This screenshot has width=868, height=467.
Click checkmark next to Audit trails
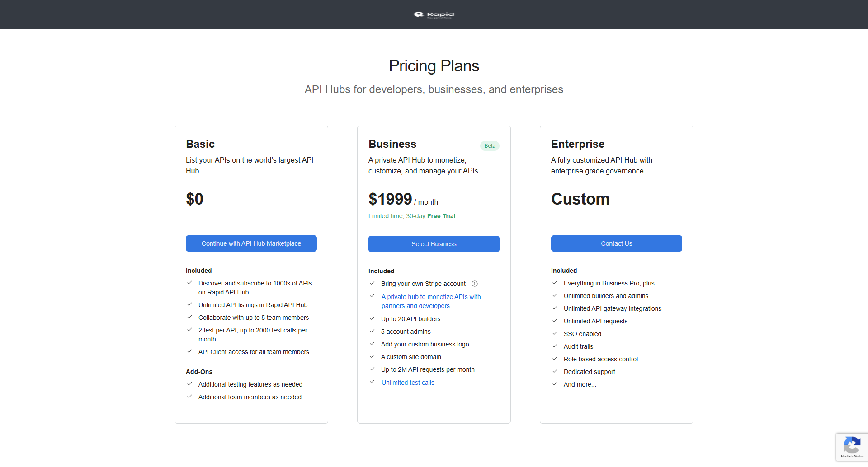click(x=555, y=346)
